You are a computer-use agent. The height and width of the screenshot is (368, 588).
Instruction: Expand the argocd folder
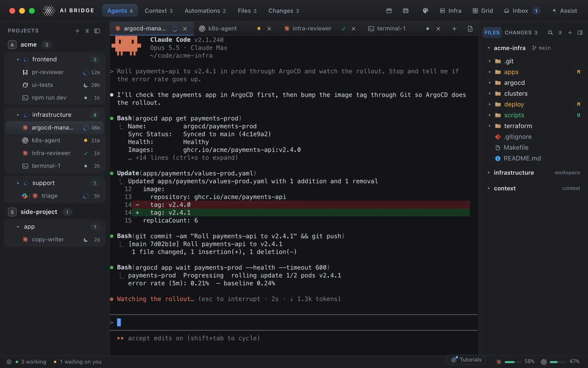point(490,83)
